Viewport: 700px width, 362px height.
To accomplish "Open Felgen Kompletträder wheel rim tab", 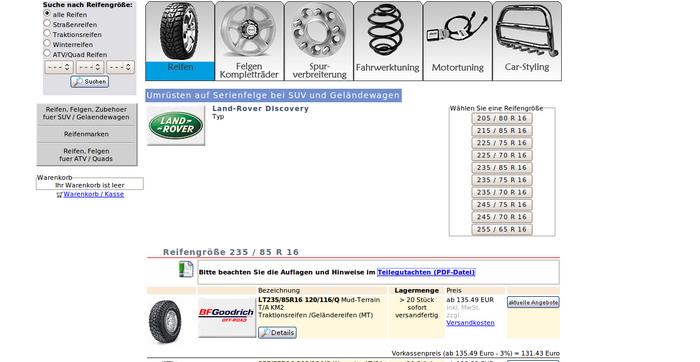I will tap(249, 41).
